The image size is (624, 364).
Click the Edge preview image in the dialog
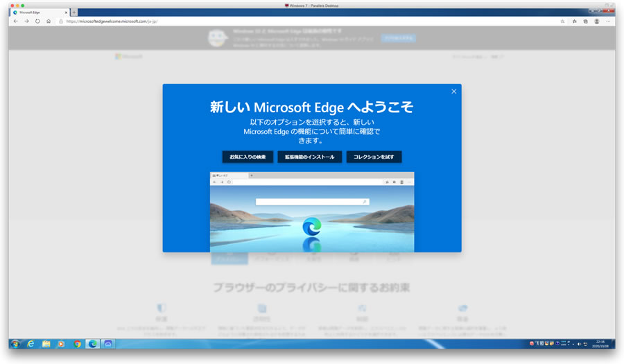(x=312, y=212)
